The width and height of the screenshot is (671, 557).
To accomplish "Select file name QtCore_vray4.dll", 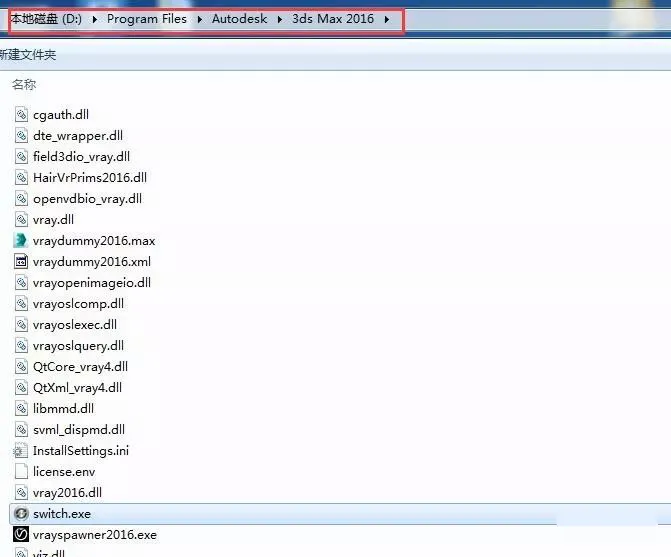I will coord(80,366).
